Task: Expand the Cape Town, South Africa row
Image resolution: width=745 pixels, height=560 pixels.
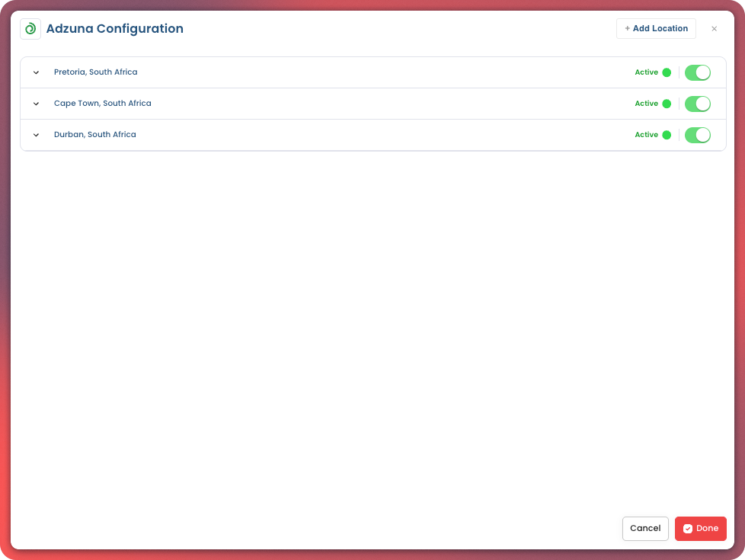Action: click(36, 103)
